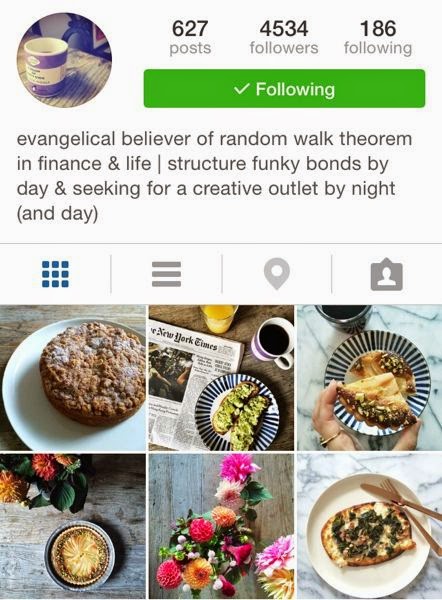Switch to grid view icon
Screen dimensions: 442x600
[55, 274]
